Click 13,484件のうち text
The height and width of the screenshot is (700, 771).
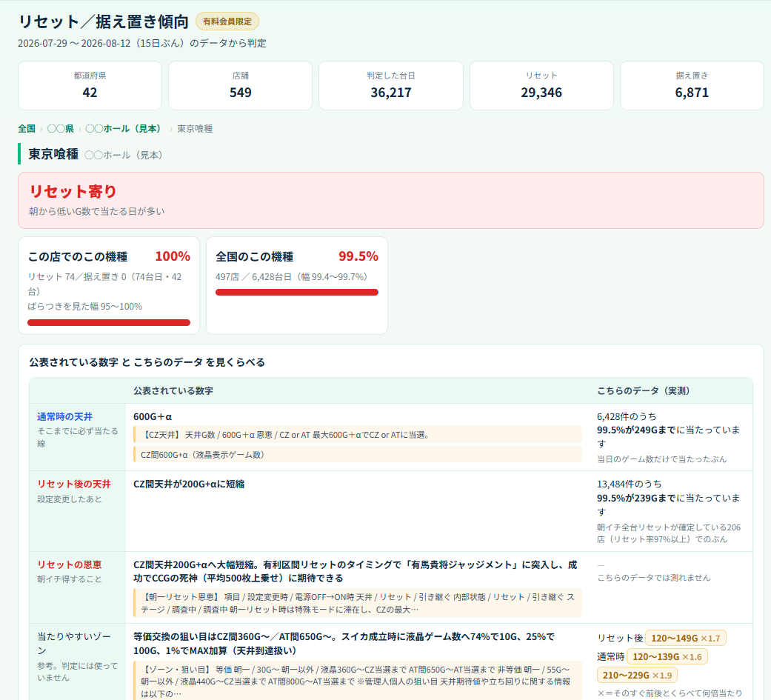tap(629, 484)
